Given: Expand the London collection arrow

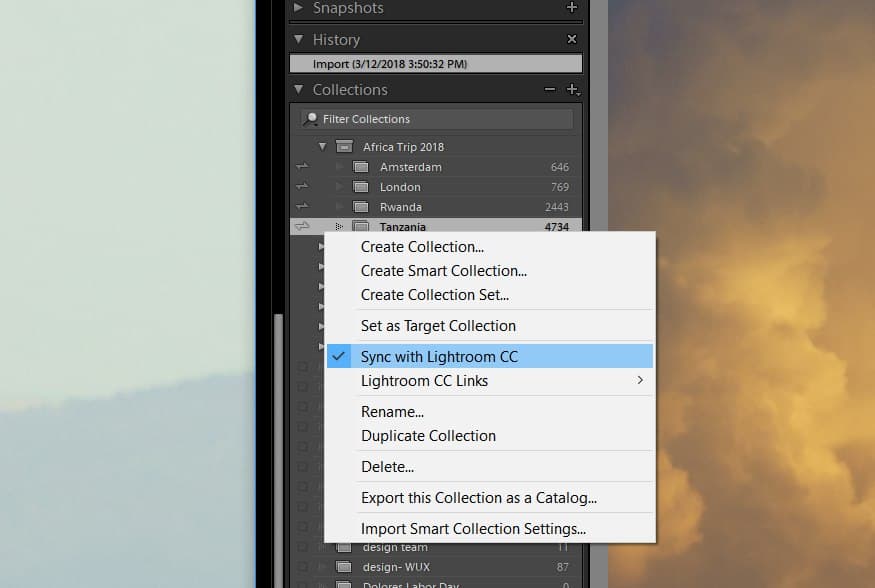Looking at the screenshot, I should click(339, 187).
